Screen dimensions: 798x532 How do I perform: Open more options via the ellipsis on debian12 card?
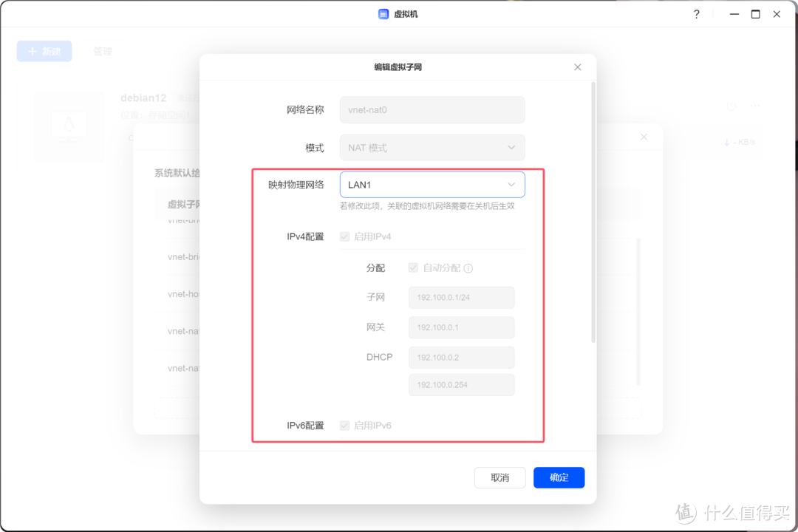point(754,106)
